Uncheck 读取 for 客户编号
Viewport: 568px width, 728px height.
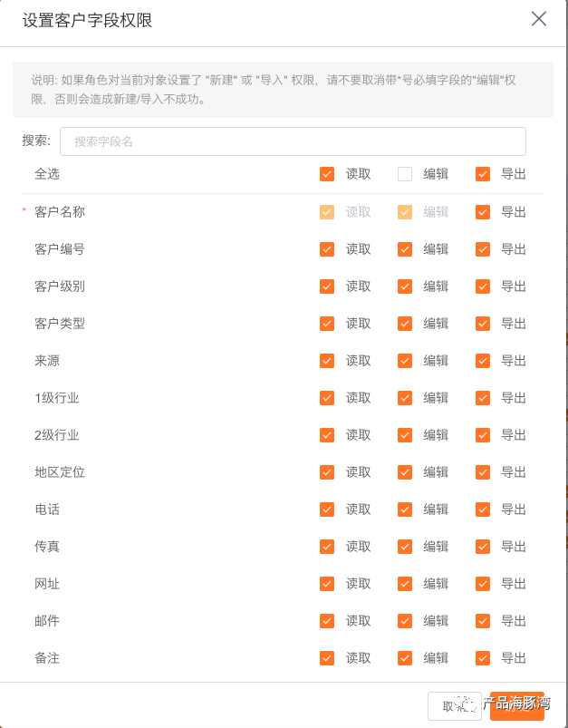click(327, 249)
